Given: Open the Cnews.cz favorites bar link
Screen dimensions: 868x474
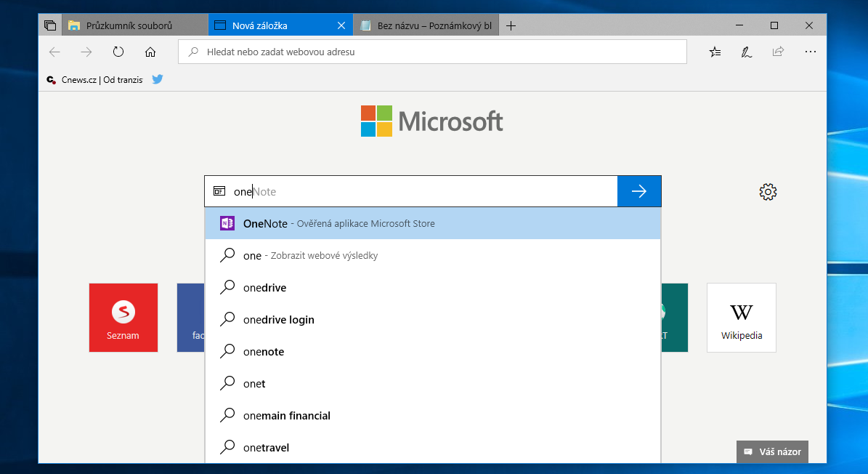Looking at the screenshot, I should pos(95,80).
